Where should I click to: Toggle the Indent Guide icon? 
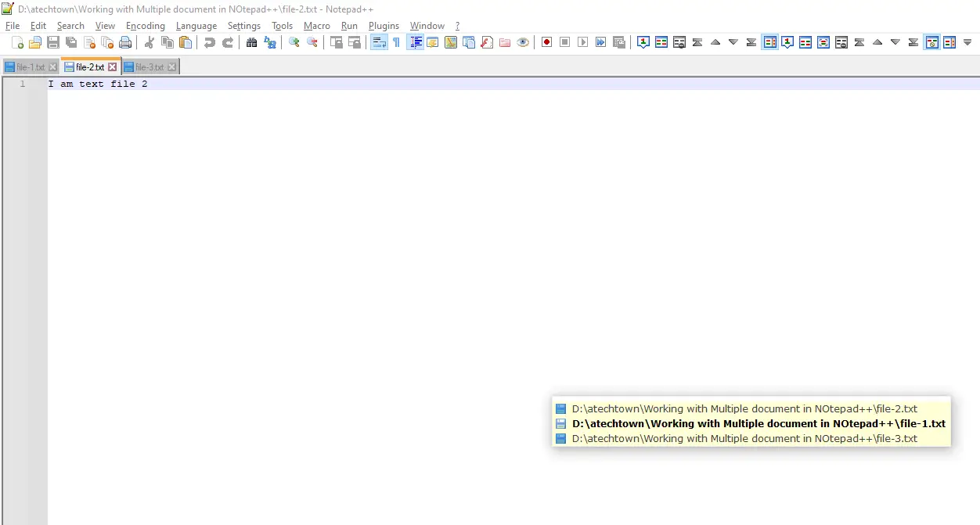pos(415,42)
